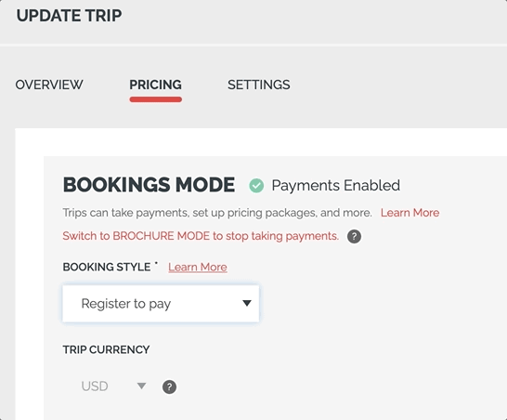507x420 pixels.
Task: Click the Payments Enabled status text
Action: 335,186
